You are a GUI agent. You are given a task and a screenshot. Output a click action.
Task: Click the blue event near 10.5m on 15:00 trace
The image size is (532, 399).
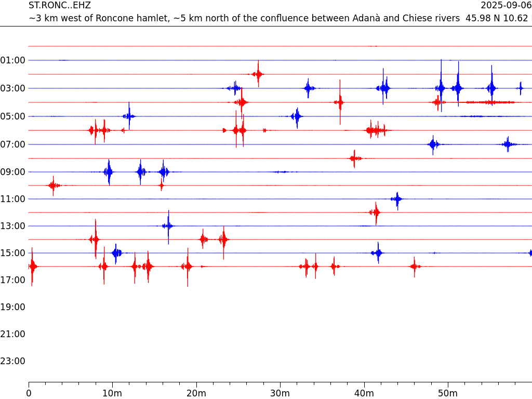click(x=116, y=253)
